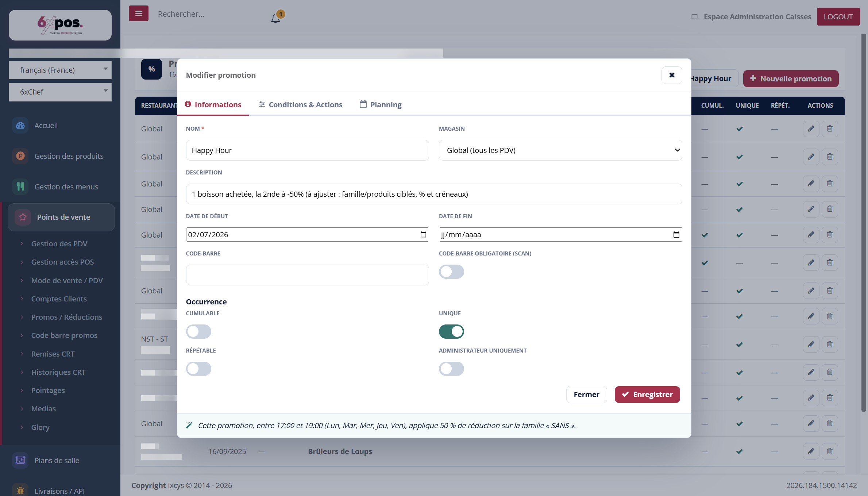This screenshot has height=496, width=868.
Task: Enable the Cumulable toggle
Action: [198, 331]
